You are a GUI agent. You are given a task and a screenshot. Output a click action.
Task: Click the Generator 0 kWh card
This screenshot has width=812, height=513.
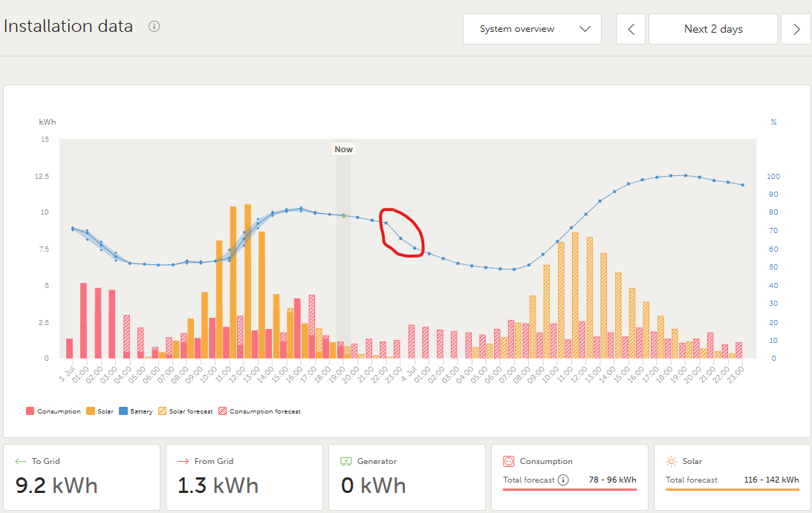407,477
